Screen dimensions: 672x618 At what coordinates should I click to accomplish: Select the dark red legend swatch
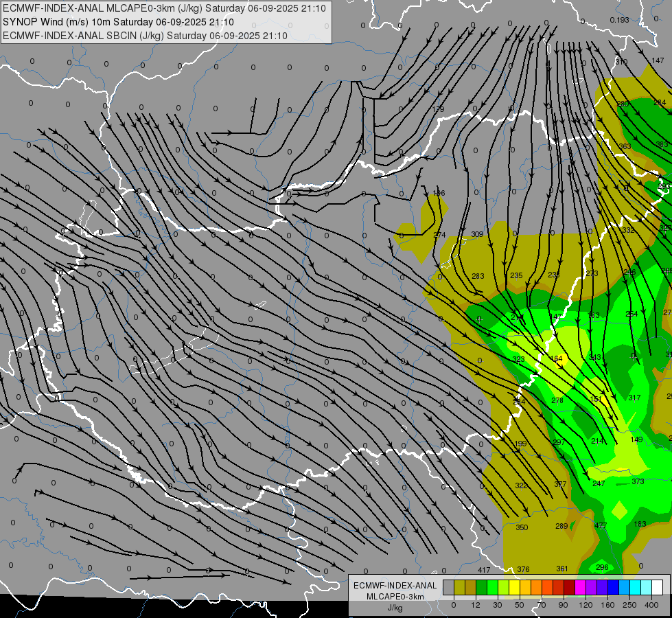[x=570, y=588]
